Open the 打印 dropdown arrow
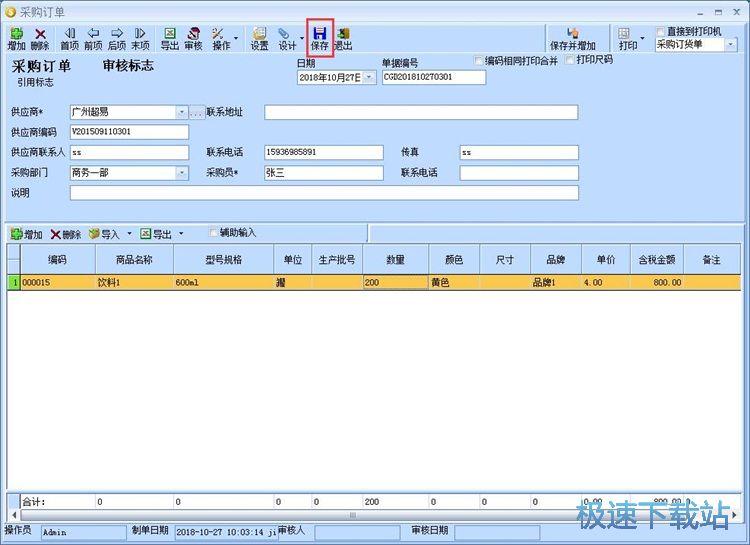The image size is (750, 545). tap(642, 39)
